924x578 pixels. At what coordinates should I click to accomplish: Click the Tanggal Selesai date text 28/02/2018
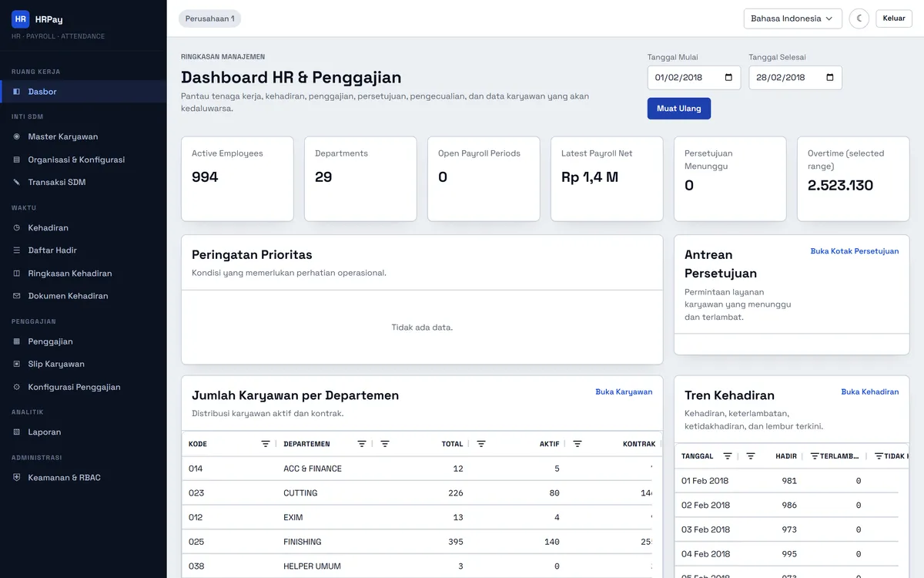tap(780, 78)
